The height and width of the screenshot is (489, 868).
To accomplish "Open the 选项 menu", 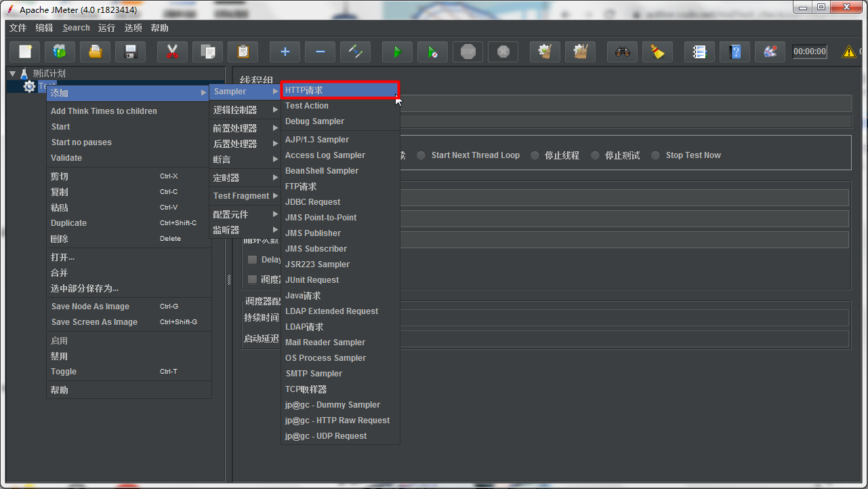I will point(133,28).
